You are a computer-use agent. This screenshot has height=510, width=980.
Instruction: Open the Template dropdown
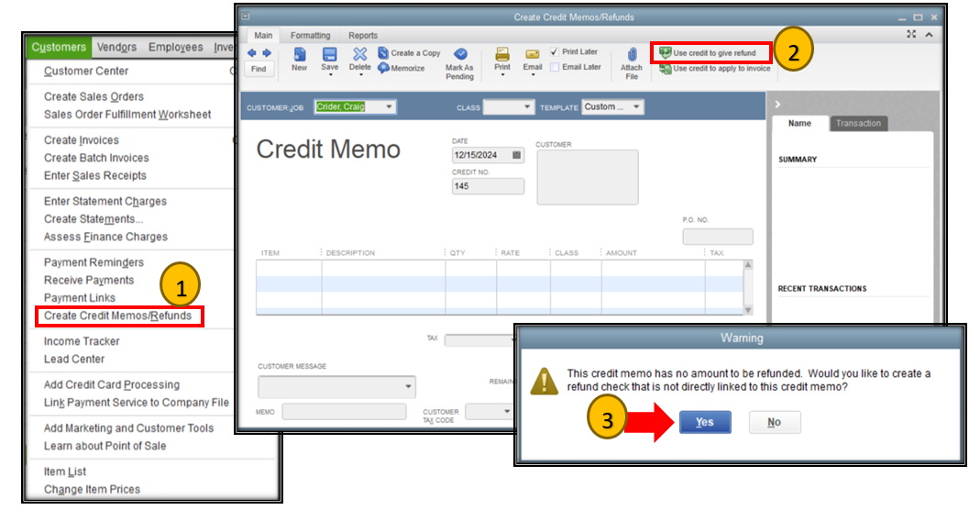(x=636, y=107)
